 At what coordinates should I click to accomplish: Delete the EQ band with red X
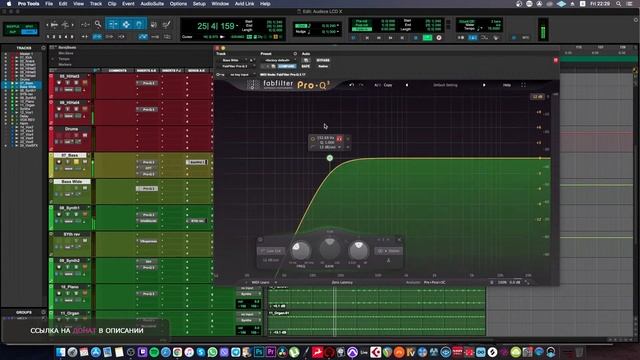pyautogui.click(x=339, y=139)
